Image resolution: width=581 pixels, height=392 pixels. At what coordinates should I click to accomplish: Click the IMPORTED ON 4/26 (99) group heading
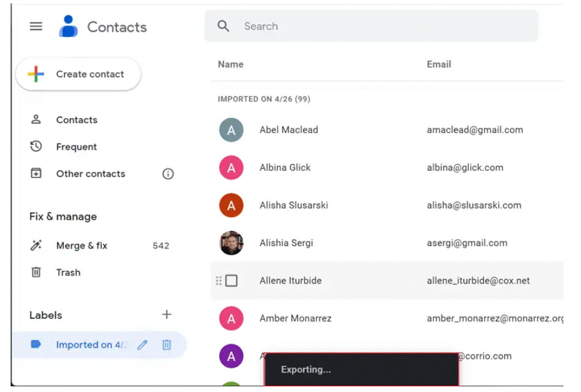click(264, 100)
